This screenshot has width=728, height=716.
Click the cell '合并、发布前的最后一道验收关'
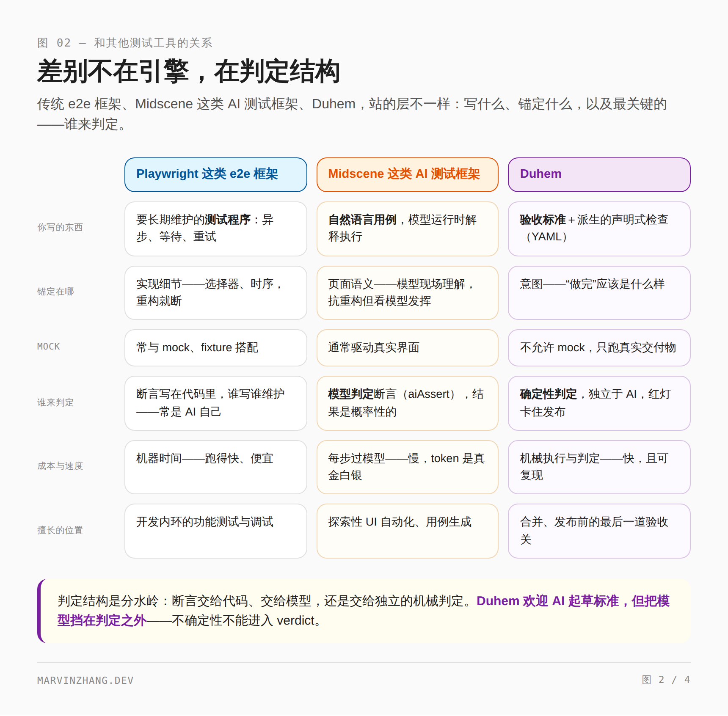tap(599, 531)
